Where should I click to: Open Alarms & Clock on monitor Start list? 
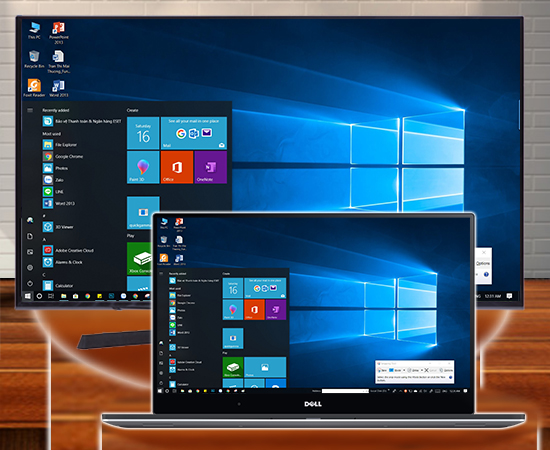point(63,262)
